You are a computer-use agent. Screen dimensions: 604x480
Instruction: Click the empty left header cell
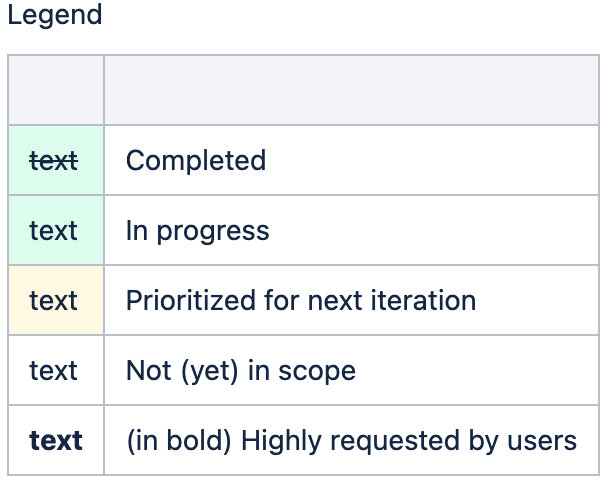(x=56, y=90)
